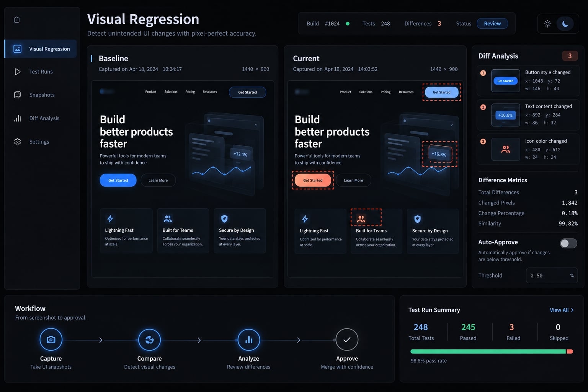Click Differences count 3 in header
Image resolution: width=588 pixels, height=392 pixels.
pos(439,23)
